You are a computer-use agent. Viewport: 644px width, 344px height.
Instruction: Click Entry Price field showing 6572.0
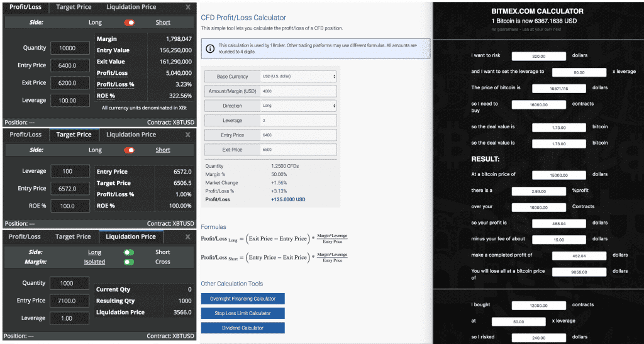70,189
